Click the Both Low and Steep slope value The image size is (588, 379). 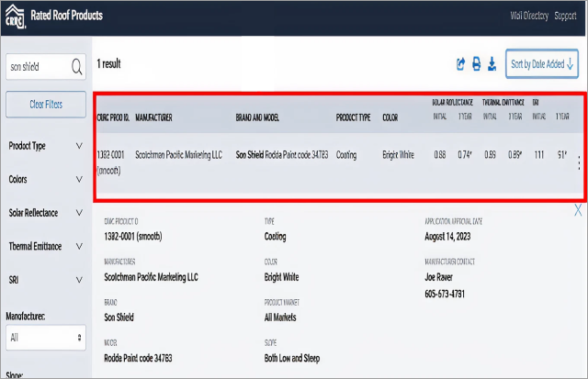pyautogui.click(x=292, y=359)
